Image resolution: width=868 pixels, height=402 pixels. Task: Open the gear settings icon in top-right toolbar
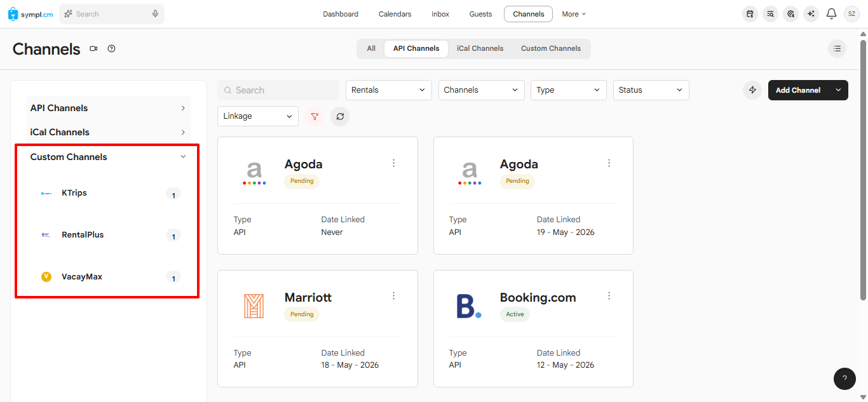(x=790, y=14)
